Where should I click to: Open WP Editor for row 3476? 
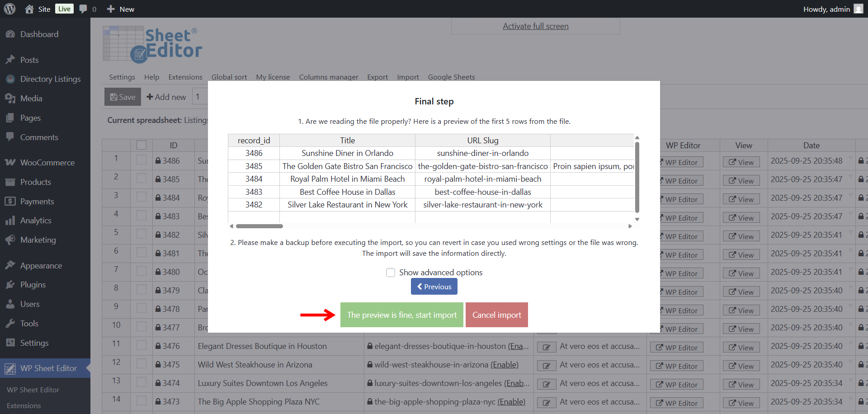pos(677,347)
